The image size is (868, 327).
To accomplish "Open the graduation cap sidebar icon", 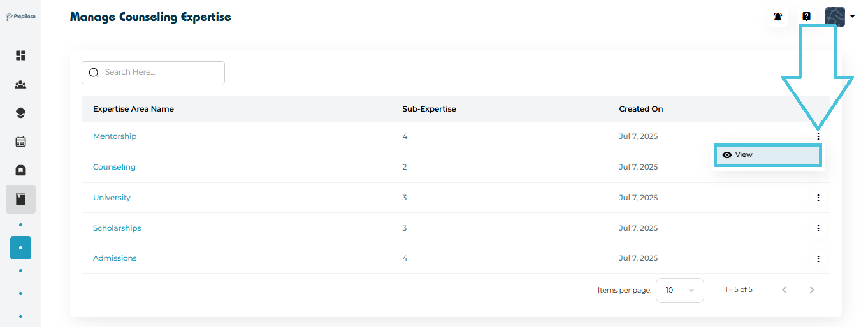I will pyautogui.click(x=20, y=113).
